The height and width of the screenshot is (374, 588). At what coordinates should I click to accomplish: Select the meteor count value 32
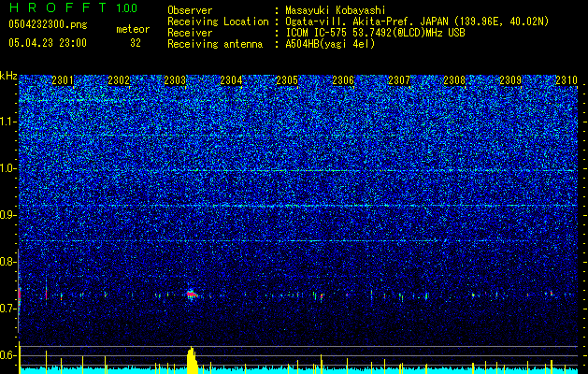point(136,43)
